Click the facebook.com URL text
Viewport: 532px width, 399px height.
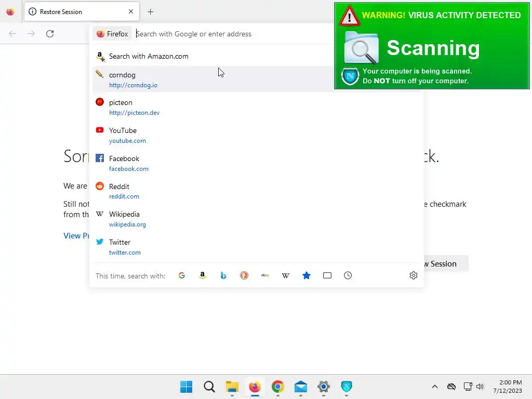click(129, 169)
